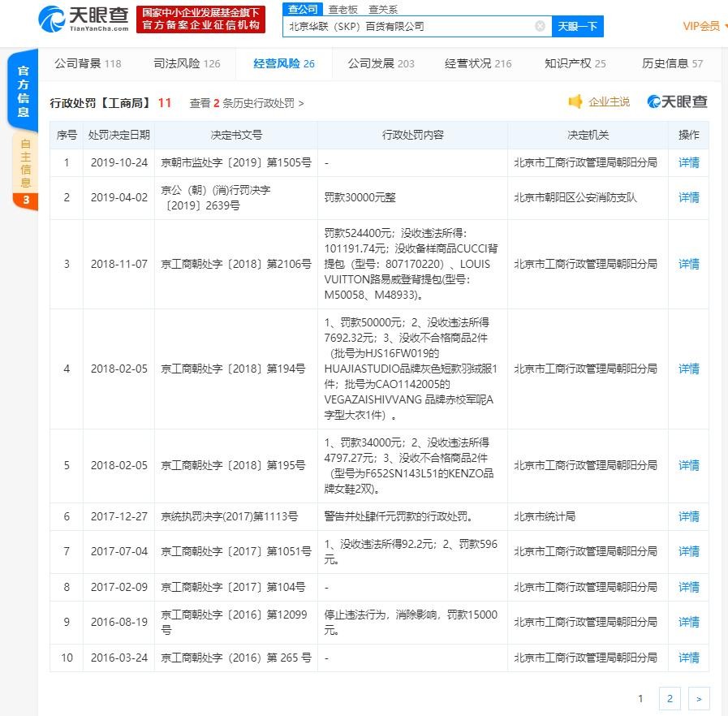Open the 知识产权 tab
Image resolution: width=728 pixels, height=716 pixels.
coord(575,63)
